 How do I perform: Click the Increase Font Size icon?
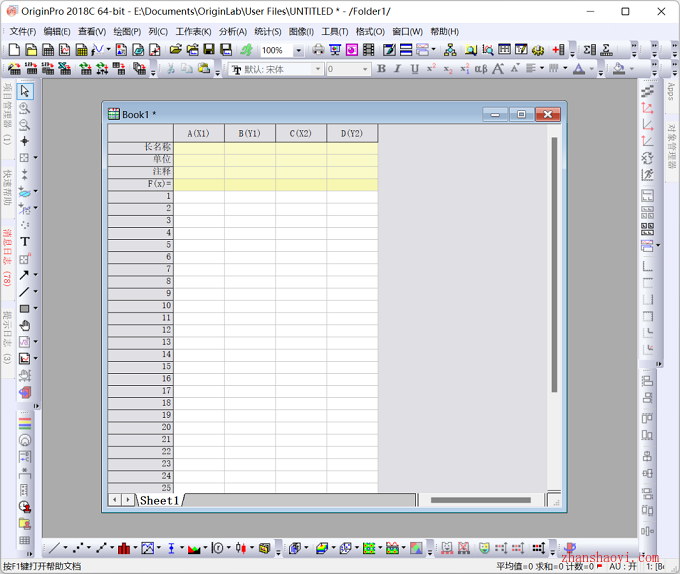(x=498, y=68)
